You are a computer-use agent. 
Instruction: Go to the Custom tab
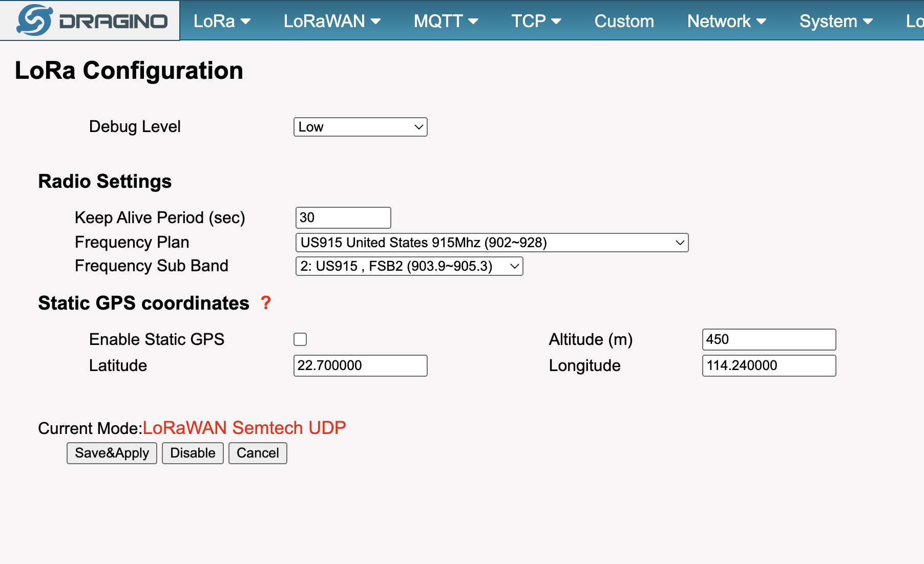(x=624, y=21)
